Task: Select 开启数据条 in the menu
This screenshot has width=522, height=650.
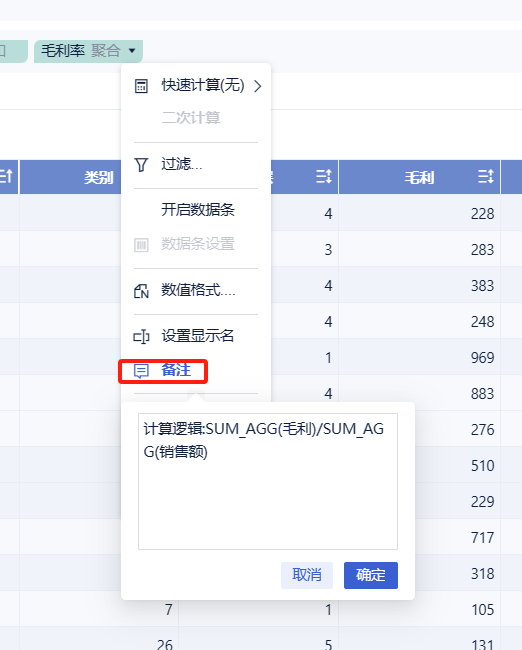Action: pyautogui.click(x=196, y=210)
